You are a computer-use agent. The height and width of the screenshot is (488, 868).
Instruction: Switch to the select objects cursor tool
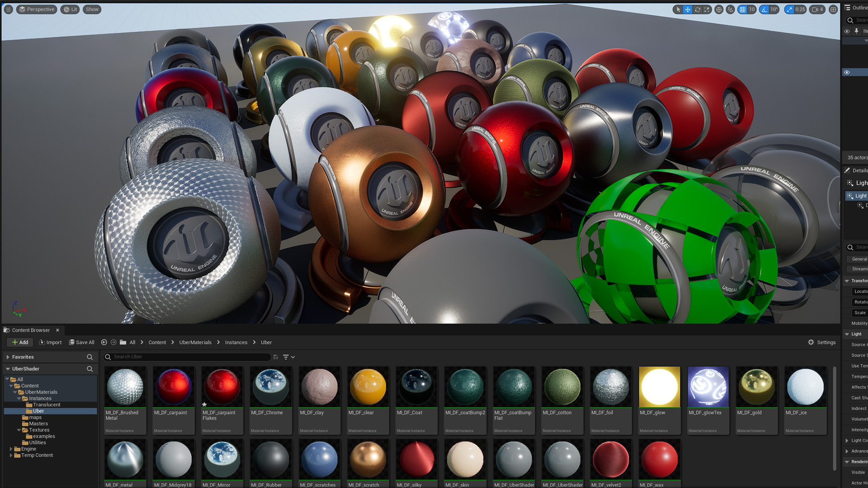(x=678, y=9)
